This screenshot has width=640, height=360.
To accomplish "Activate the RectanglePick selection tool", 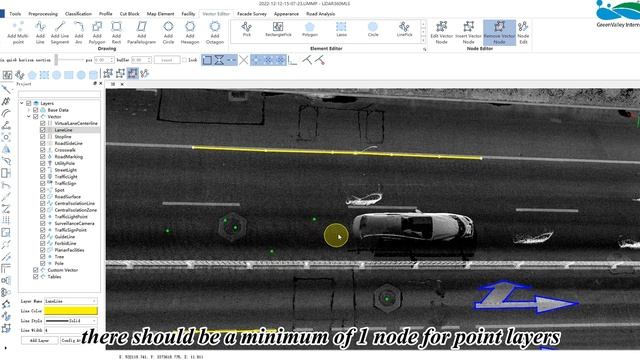I will tap(278, 30).
